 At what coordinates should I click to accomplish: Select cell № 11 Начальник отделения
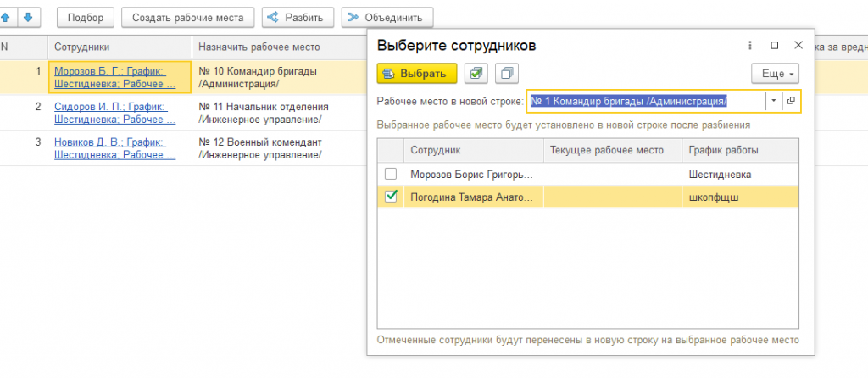[279, 113]
